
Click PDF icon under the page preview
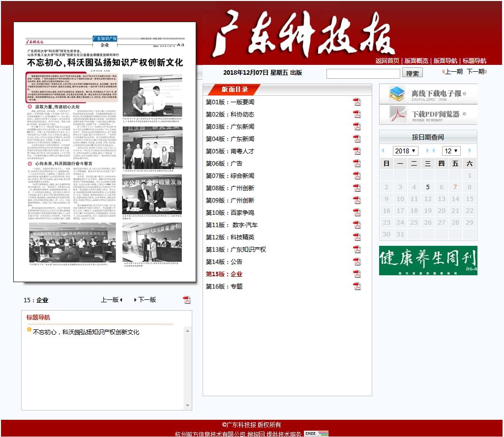pyautogui.click(x=187, y=300)
